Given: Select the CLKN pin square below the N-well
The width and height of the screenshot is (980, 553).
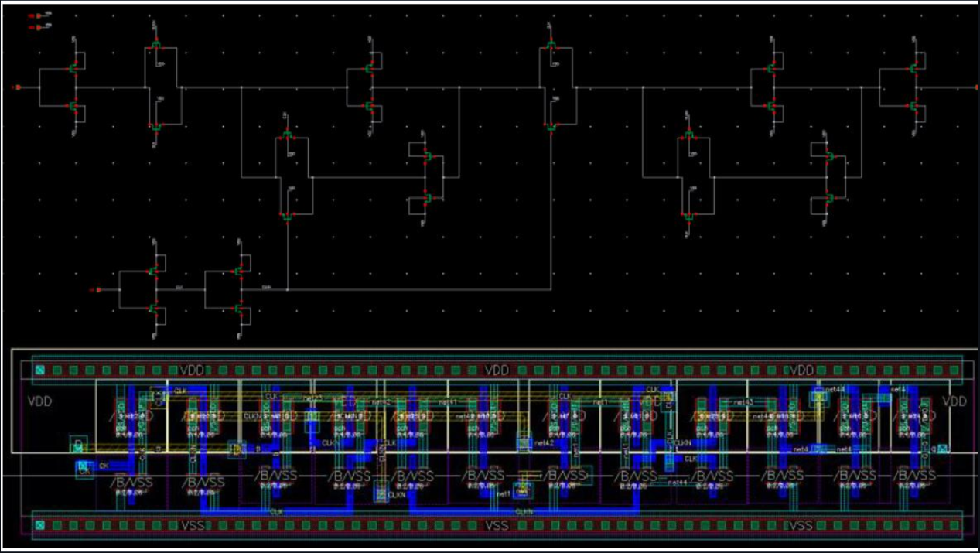Looking at the screenshot, I should (381, 493).
